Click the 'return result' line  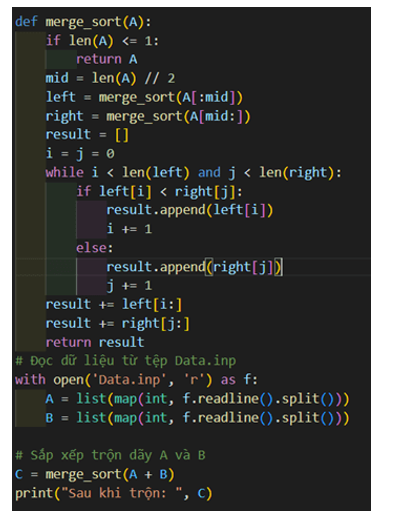click(x=95, y=342)
